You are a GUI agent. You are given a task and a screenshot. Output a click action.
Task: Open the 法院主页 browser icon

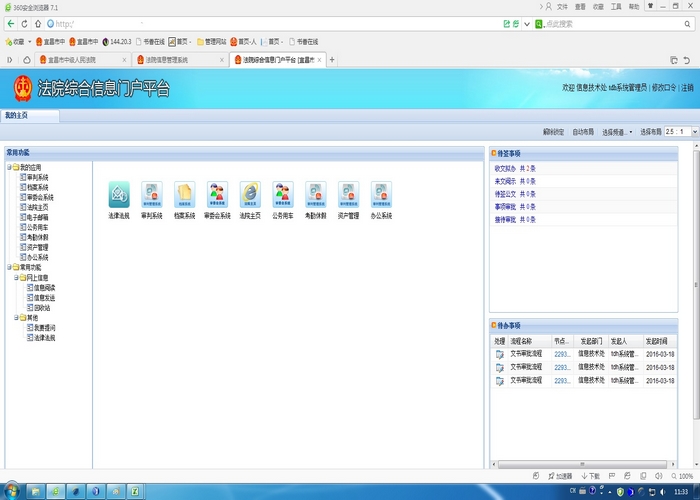[x=250, y=193]
